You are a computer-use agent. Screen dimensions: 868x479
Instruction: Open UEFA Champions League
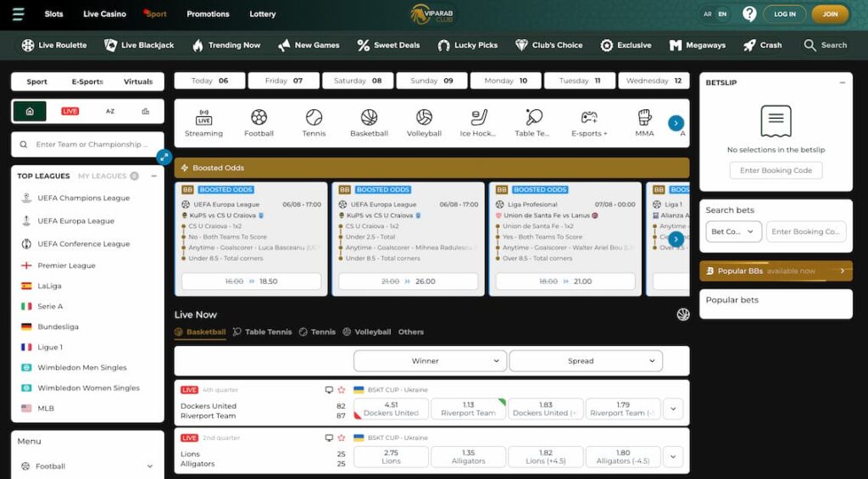click(84, 198)
